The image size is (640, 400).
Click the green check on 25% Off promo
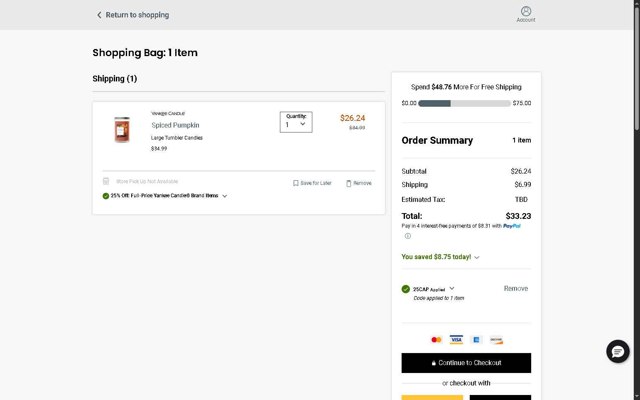(106, 196)
